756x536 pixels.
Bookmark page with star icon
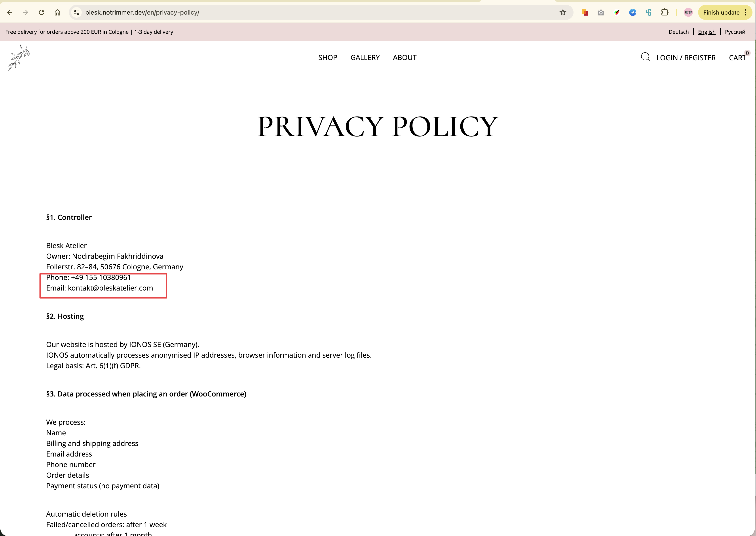(563, 13)
